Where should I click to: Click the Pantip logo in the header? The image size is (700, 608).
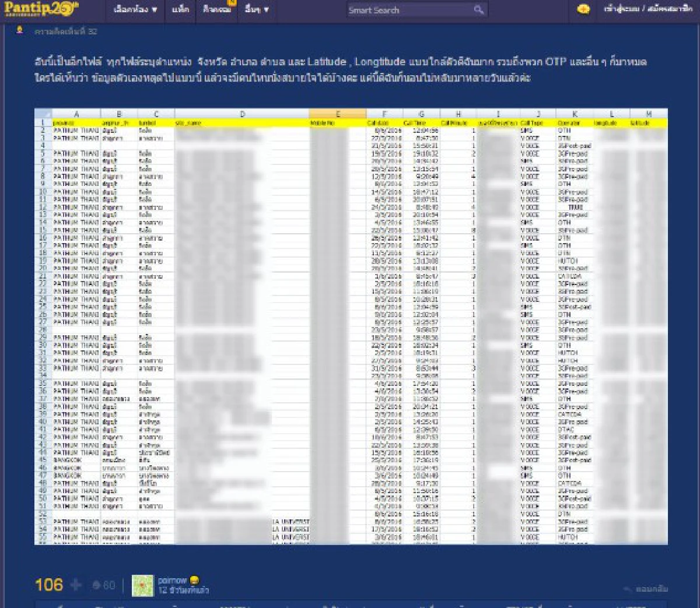(41, 9)
